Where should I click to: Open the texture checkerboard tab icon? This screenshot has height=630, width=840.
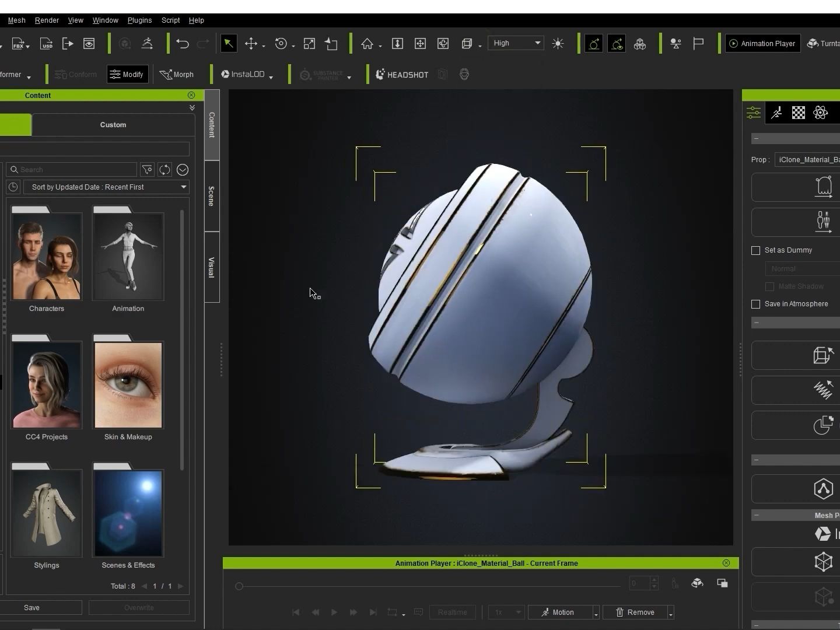(x=799, y=113)
